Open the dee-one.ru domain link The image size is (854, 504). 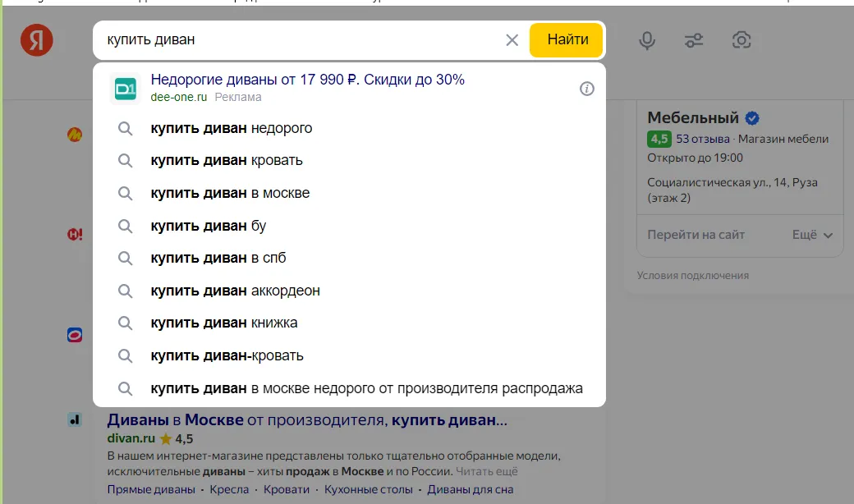click(x=179, y=97)
